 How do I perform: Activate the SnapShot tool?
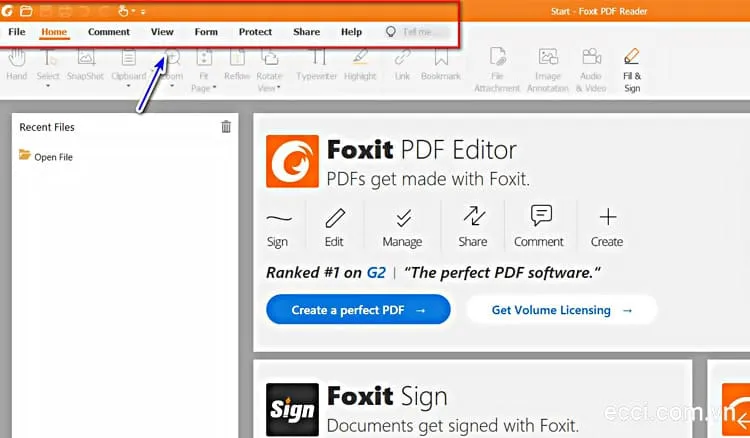coord(86,64)
